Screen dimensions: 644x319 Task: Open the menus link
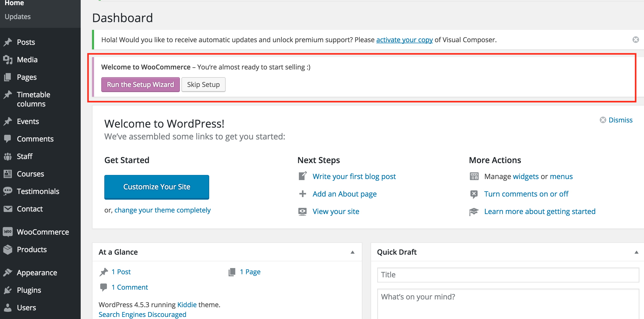561,176
